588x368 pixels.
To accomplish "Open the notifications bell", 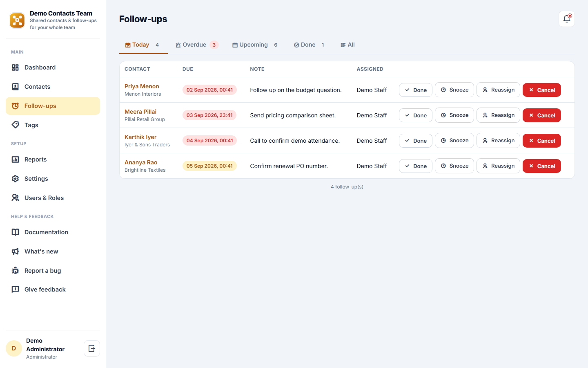I will coord(567,19).
